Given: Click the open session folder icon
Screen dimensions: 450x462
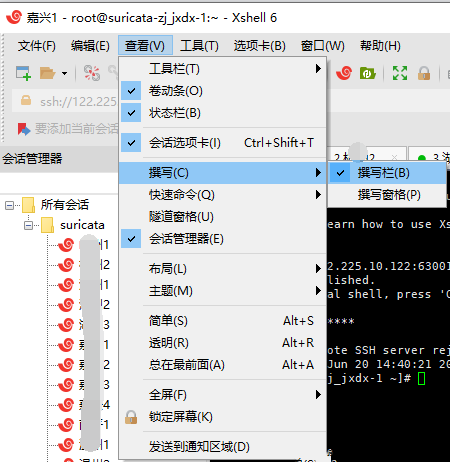Looking at the screenshot, I should [47, 73].
